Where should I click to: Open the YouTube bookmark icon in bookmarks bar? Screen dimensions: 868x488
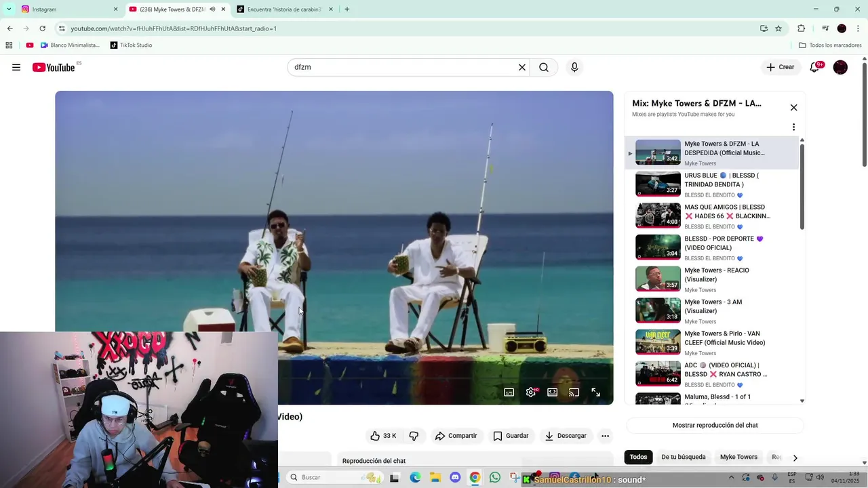click(x=30, y=45)
